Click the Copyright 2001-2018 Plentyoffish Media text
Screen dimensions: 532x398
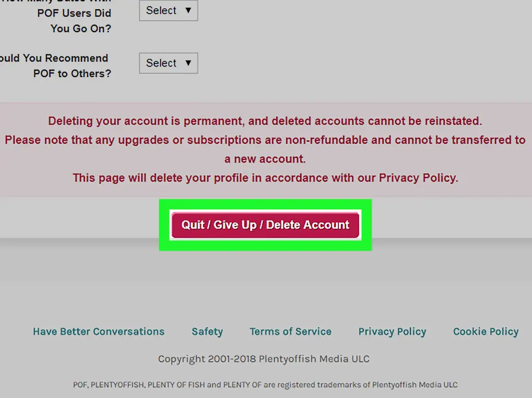click(264, 359)
